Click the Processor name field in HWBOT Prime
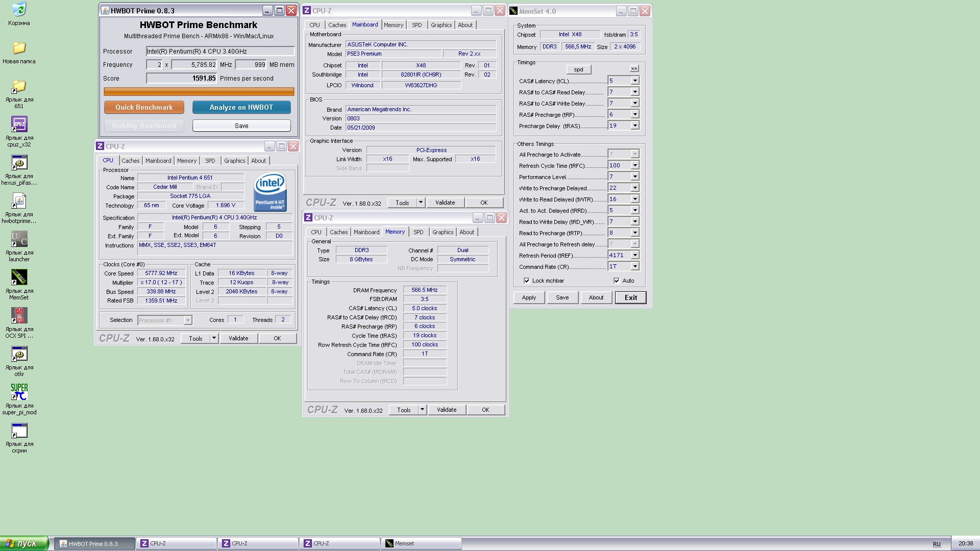The image size is (980, 551). [220, 51]
